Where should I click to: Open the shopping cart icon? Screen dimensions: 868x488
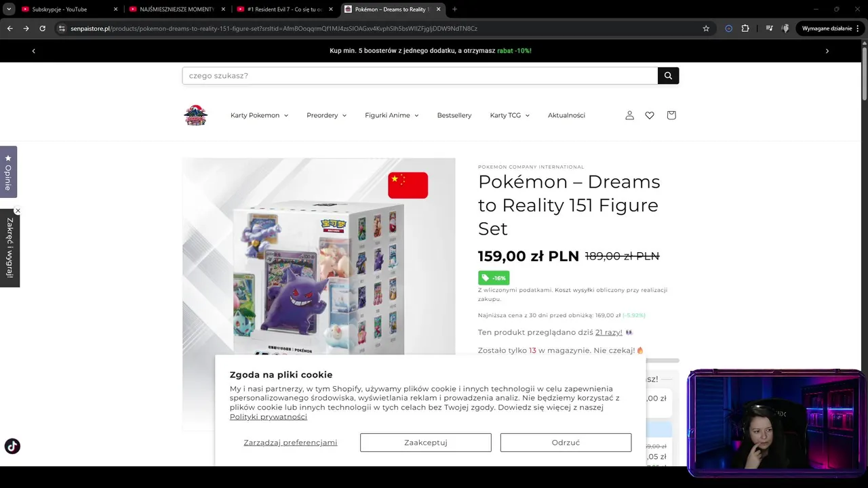point(671,115)
